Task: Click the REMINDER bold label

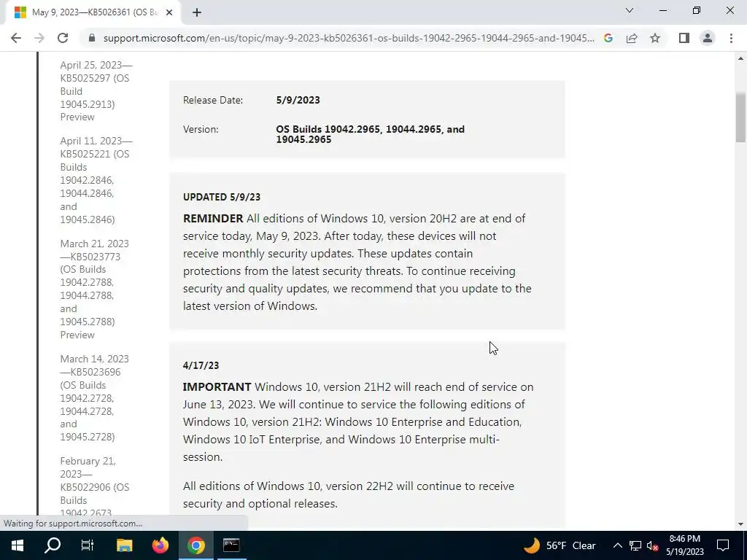Action: (x=213, y=219)
